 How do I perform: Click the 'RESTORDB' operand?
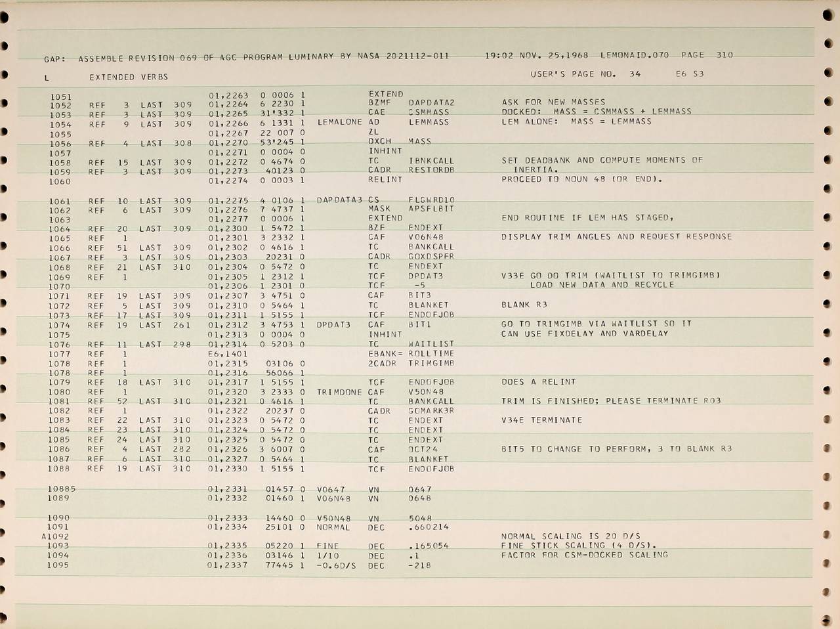[432, 170]
